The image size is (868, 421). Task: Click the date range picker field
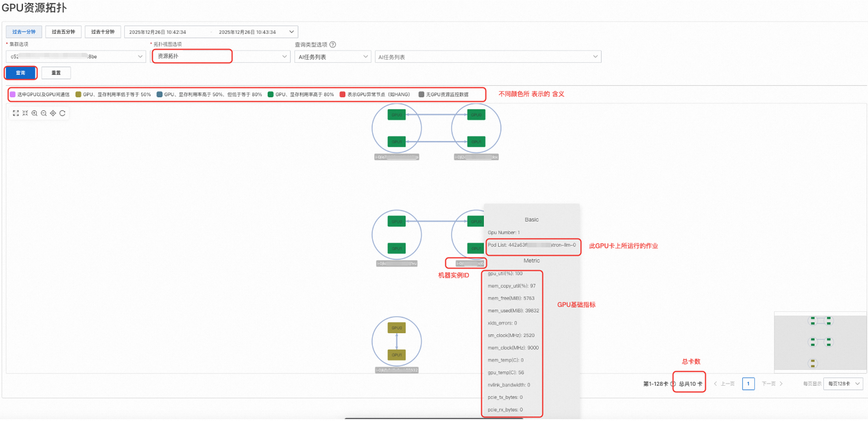pos(211,32)
